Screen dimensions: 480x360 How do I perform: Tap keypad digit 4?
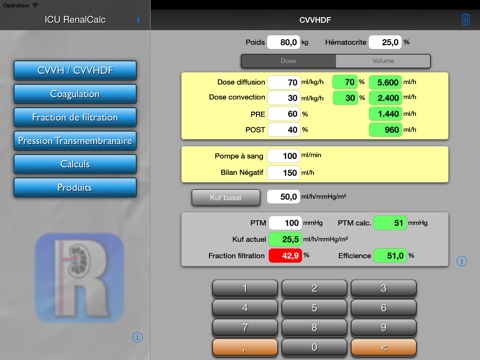[245, 308]
